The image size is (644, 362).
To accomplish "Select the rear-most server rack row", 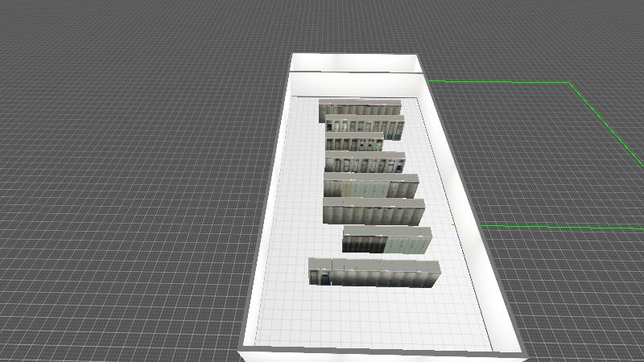I will [x=360, y=108].
